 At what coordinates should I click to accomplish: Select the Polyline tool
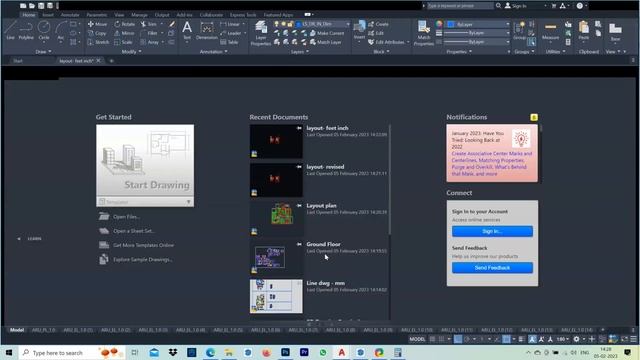(26, 31)
